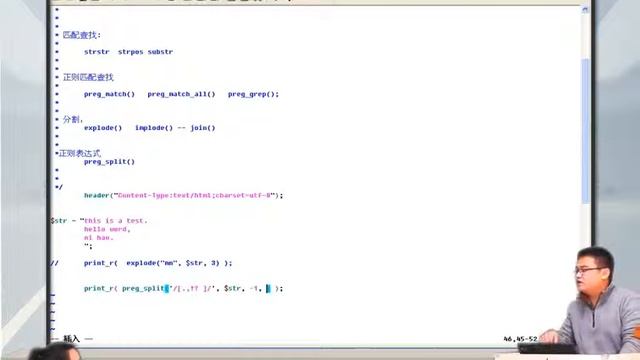Click the scrollbar up arrow
This screenshot has height=360, width=640.
[x=585, y=10]
